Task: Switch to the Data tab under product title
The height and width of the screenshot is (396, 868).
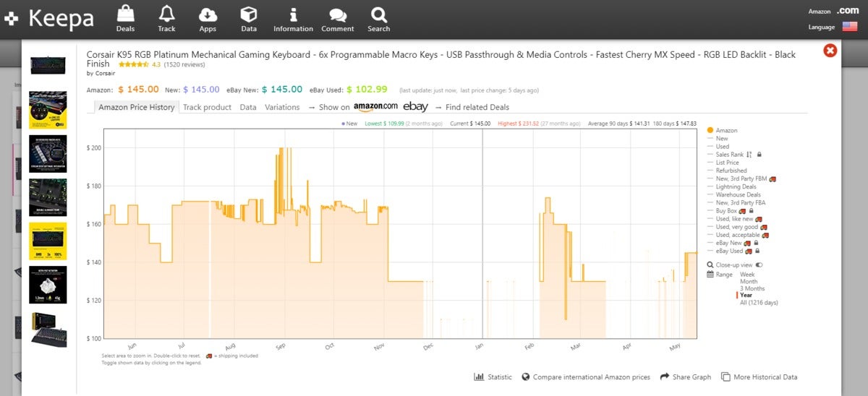Action: [248, 107]
